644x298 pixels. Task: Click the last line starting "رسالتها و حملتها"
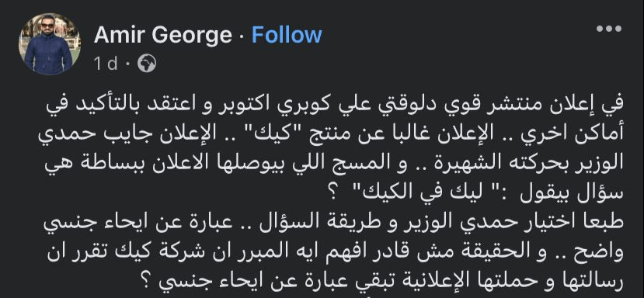coord(386,280)
